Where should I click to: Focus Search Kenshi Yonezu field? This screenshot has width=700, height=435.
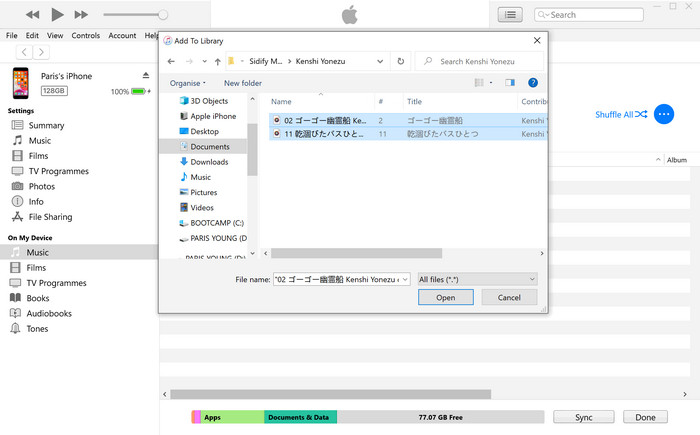click(479, 61)
